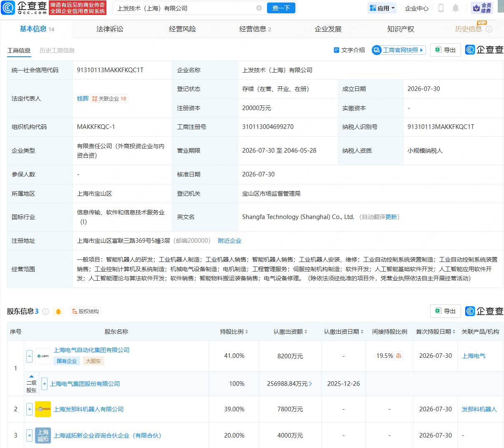Open 上海电气集团股份有限公司 link
504x448 pixels.
(85, 384)
